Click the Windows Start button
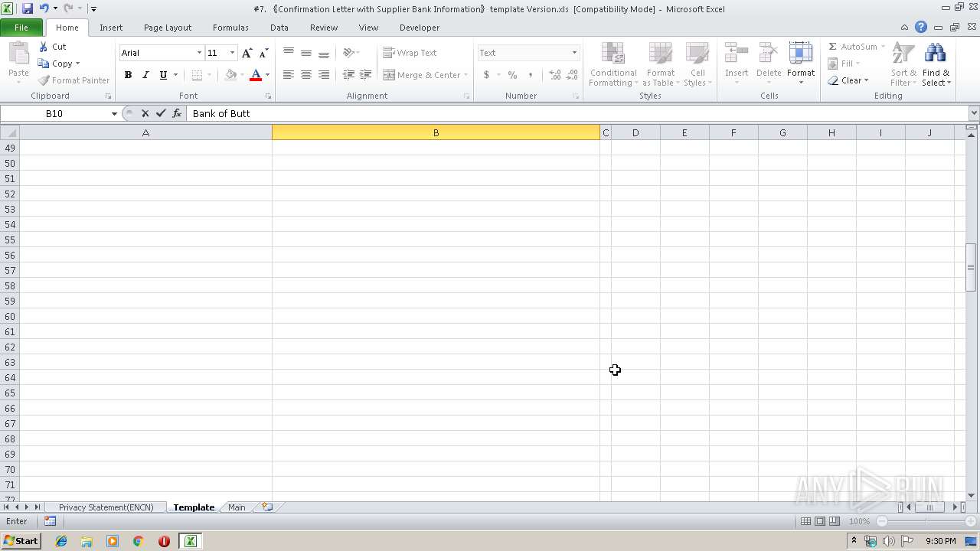This screenshot has height=551, width=980. (x=21, y=541)
